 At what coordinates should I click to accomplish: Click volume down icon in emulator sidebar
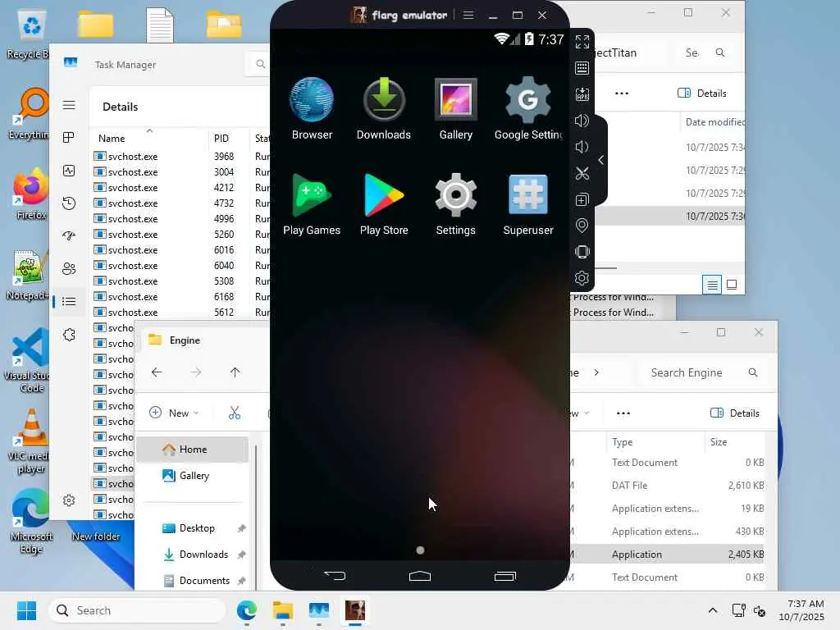pyautogui.click(x=582, y=147)
